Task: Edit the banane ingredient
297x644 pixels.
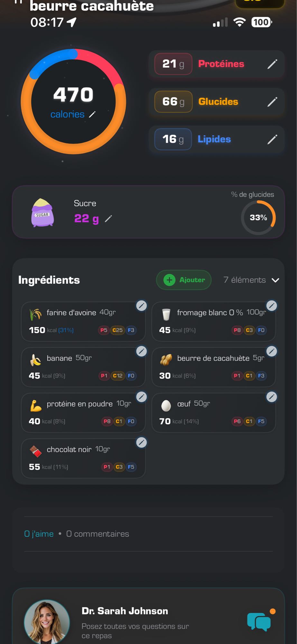Action: click(x=141, y=351)
